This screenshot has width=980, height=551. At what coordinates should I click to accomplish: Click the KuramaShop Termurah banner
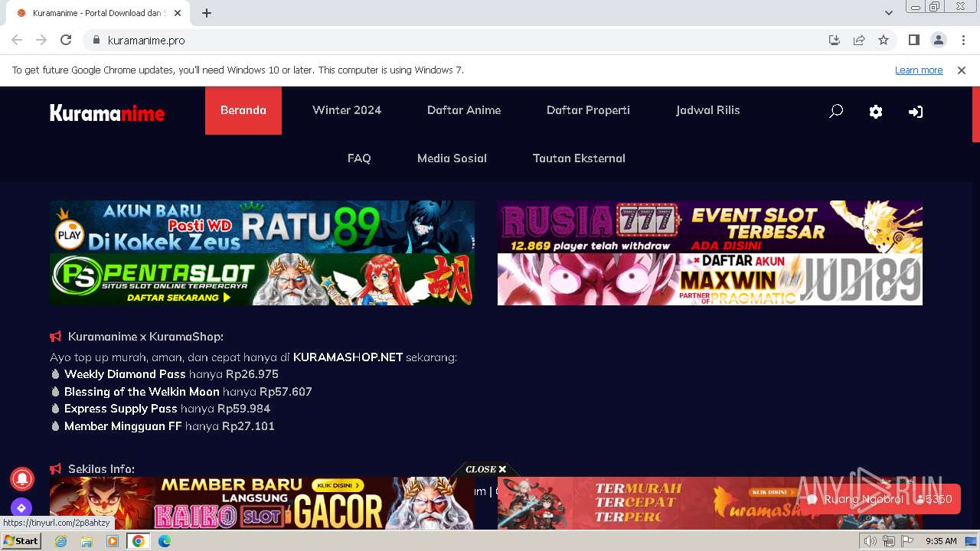coord(710,503)
